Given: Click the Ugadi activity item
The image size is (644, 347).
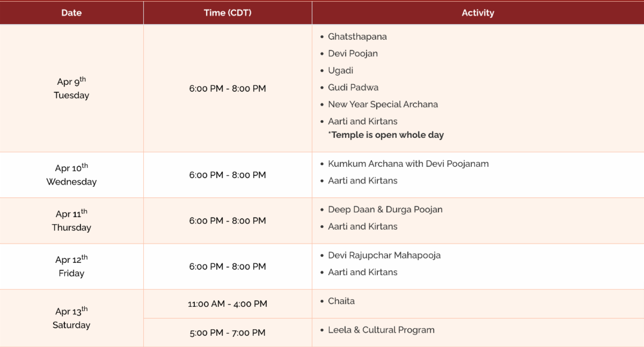Looking at the screenshot, I should pos(340,70).
